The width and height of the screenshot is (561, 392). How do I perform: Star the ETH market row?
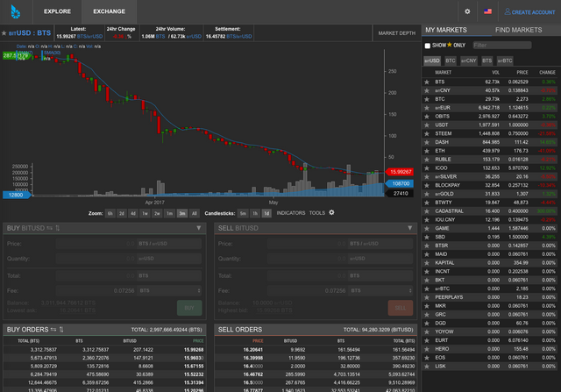(427, 151)
